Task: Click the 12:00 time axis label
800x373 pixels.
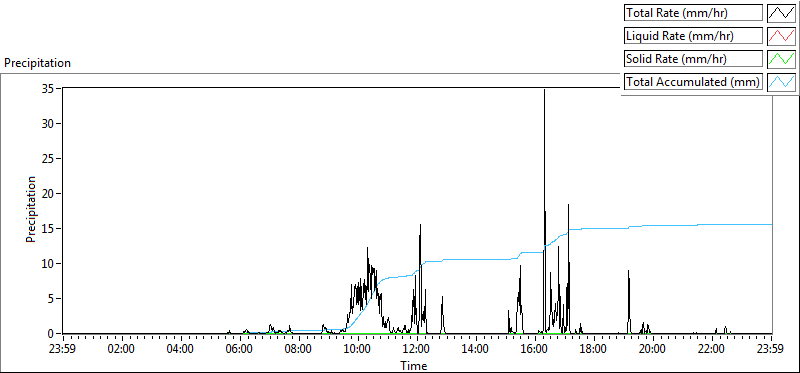Action: point(417,350)
